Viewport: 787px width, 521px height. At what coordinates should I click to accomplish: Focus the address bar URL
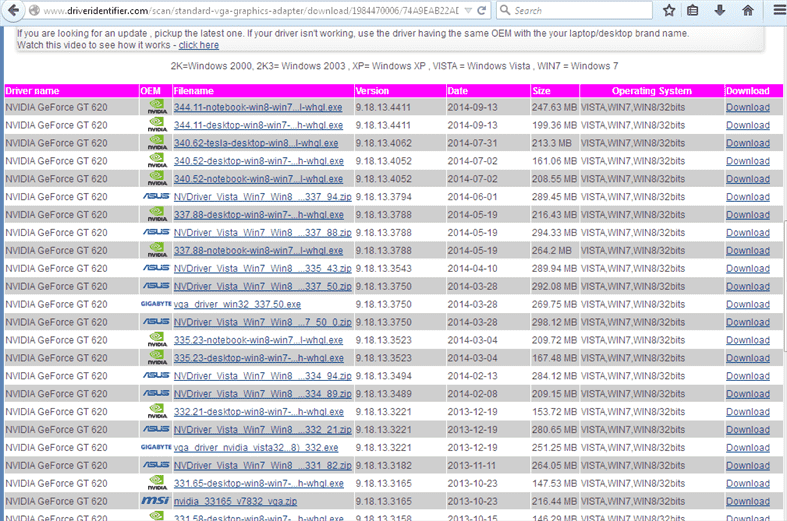tap(251, 11)
